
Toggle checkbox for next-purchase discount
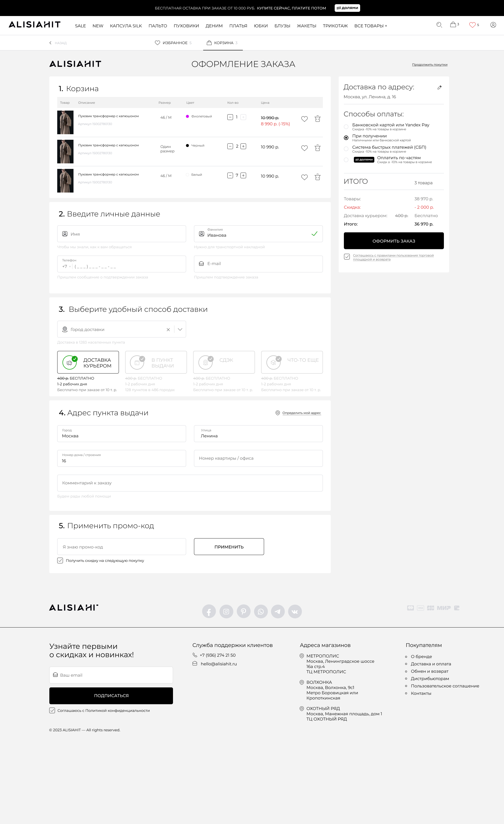click(60, 561)
